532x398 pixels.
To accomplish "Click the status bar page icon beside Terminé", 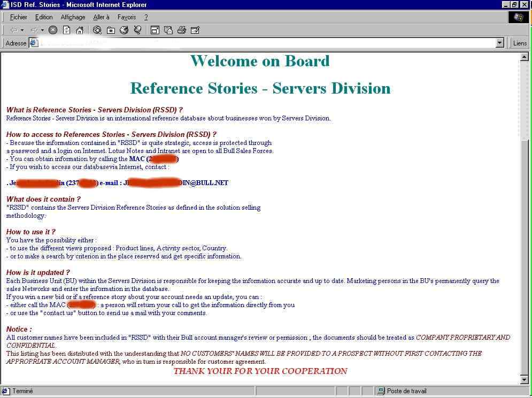I will click(x=5, y=391).
